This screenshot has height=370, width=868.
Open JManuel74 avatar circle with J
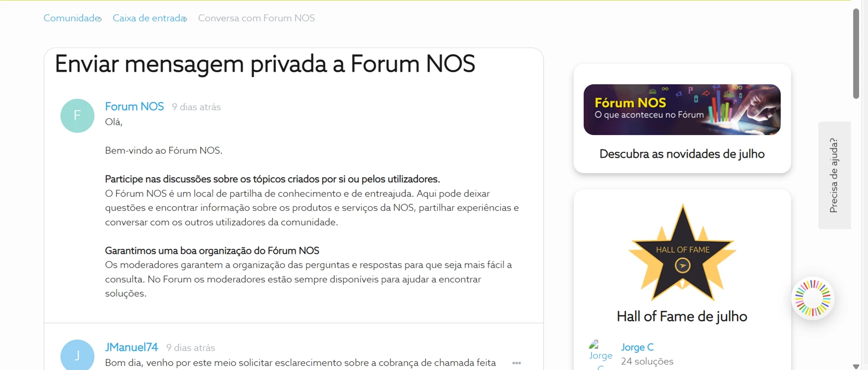point(77,355)
